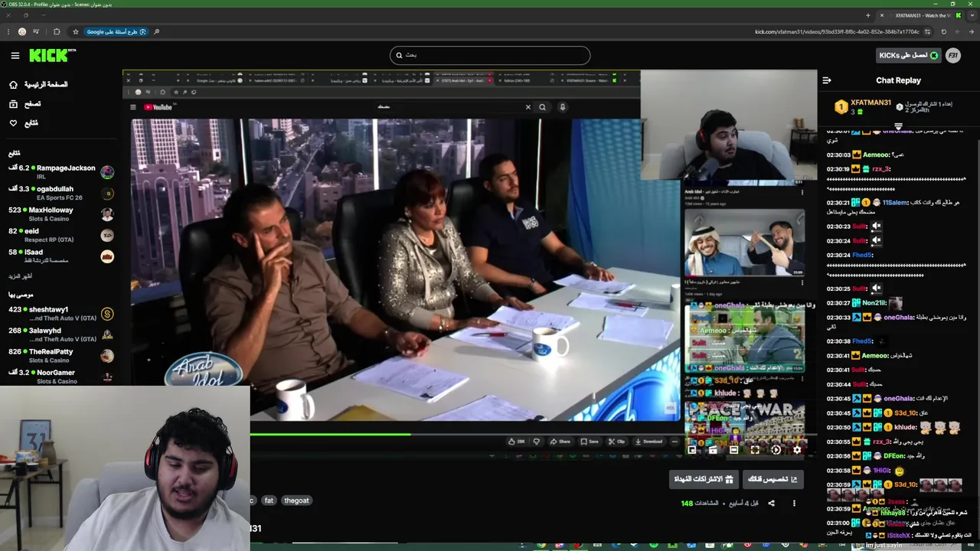Open the F31 profile avatar menu
Viewport: 980px width, 551px height.
tap(953, 55)
